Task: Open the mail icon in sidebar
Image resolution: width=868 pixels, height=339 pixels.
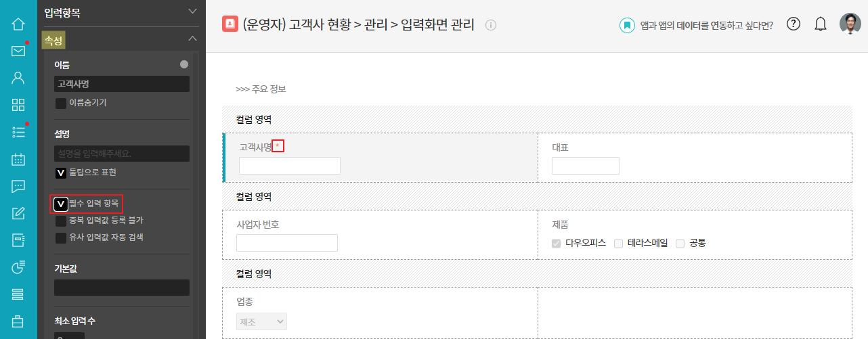Action: pyautogui.click(x=18, y=51)
